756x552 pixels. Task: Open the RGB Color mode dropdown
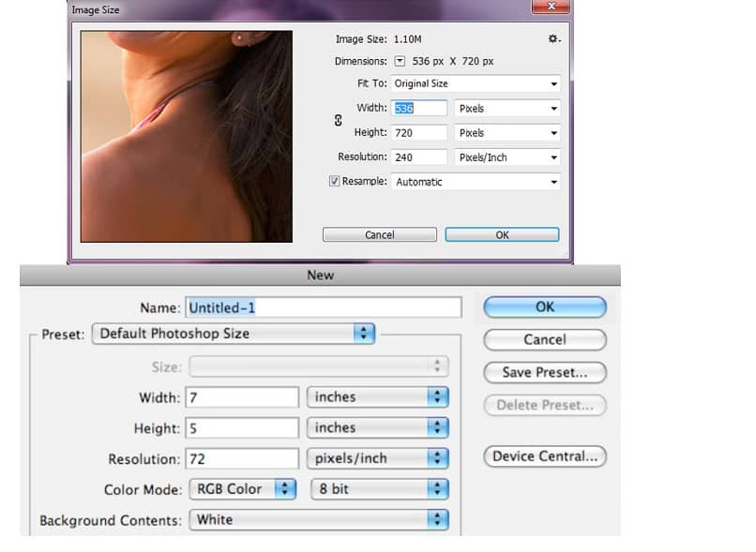243,489
